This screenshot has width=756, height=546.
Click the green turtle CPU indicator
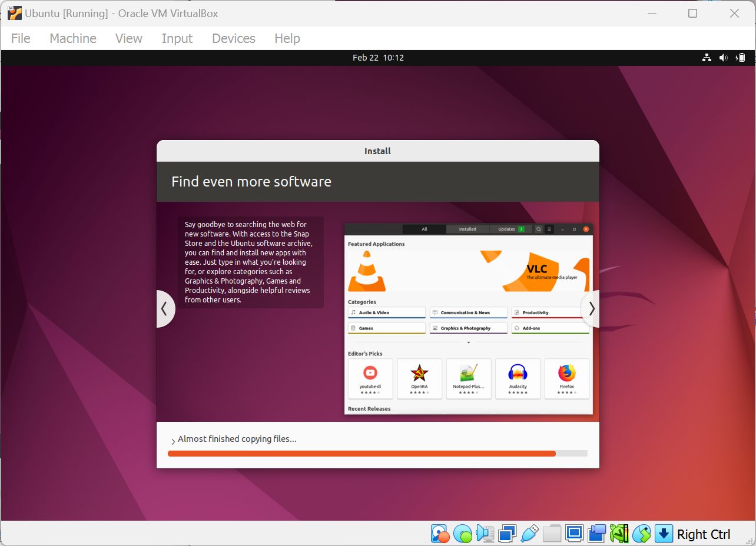tap(619, 534)
